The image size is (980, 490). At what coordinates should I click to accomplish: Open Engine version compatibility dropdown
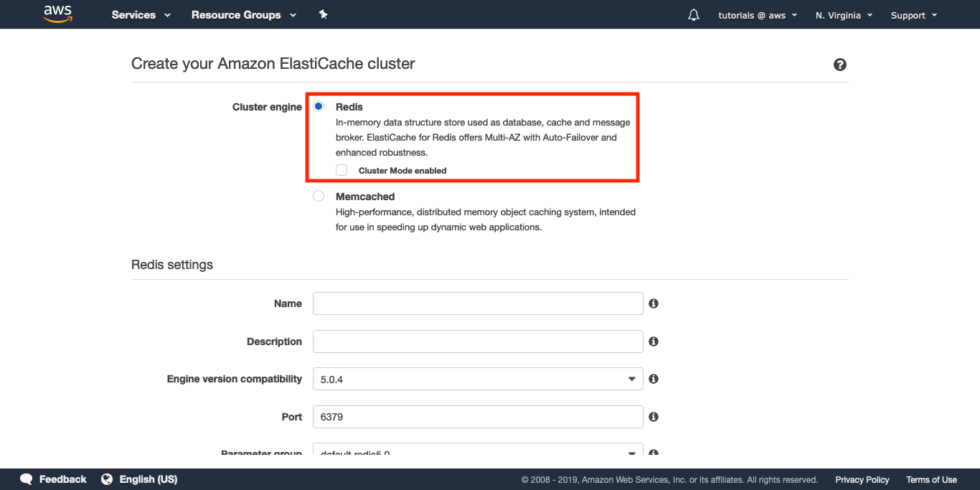point(478,379)
